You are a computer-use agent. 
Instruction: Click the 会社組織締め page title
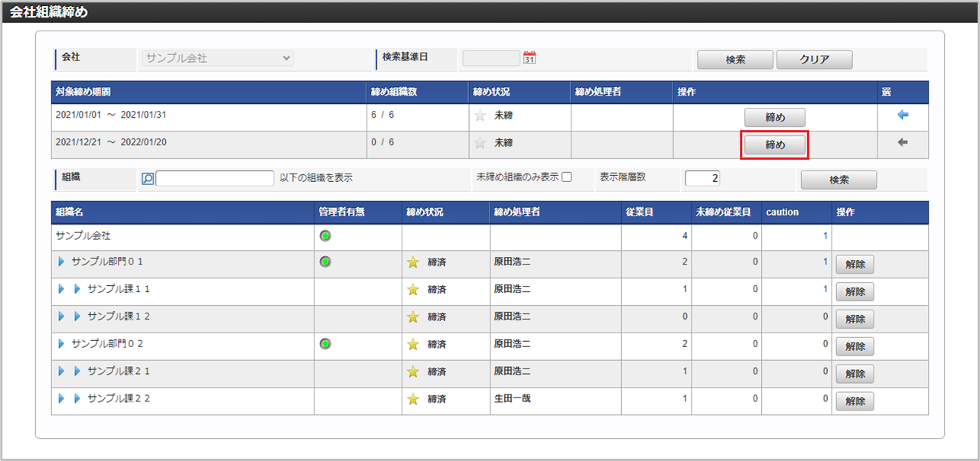tap(49, 13)
